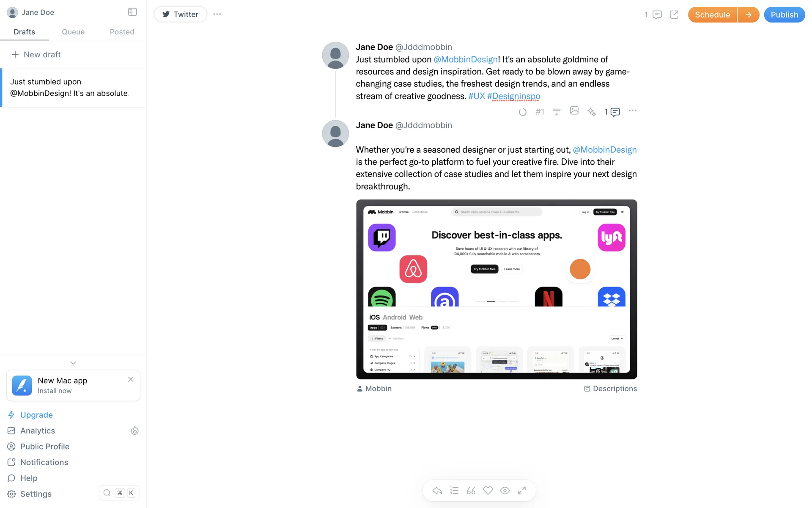This screenshot has width=812, height=508.
Task: Click the blue Publish button
Action: click(784, 15)
